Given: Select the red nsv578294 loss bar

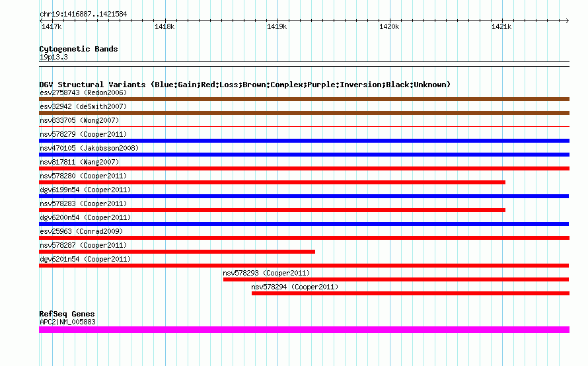Looking at the screenshot, I should tap(411, 293).
